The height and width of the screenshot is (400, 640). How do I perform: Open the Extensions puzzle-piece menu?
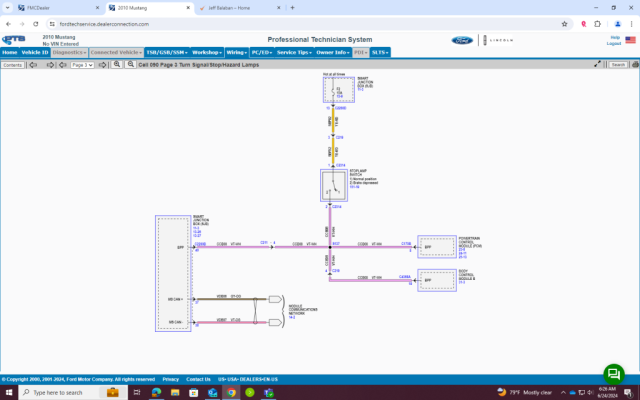click(x=598, y=24)
